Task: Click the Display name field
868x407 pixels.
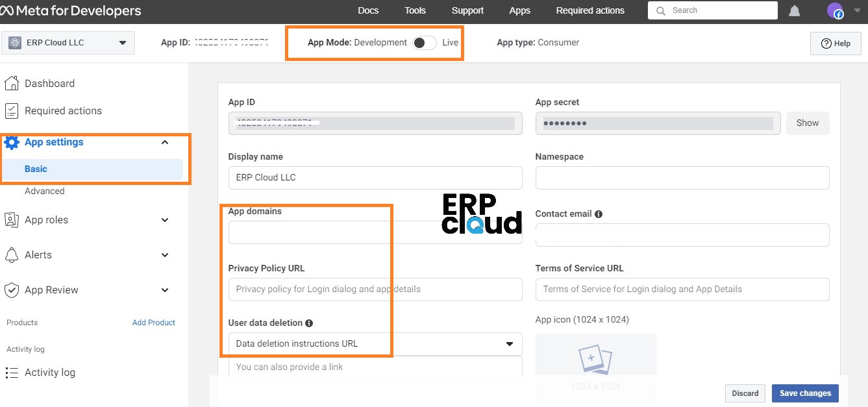Action: coord(375,178)
